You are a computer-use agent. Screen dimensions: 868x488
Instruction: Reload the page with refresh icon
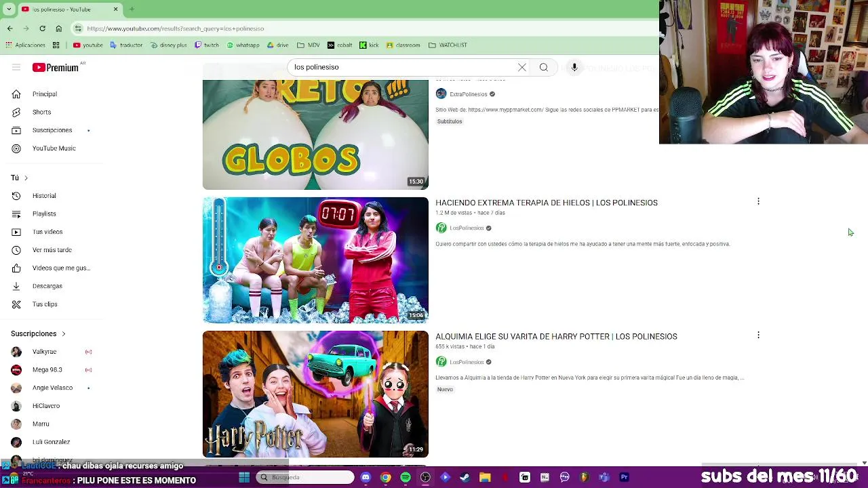pyautogui.click(x=42, y=28)
